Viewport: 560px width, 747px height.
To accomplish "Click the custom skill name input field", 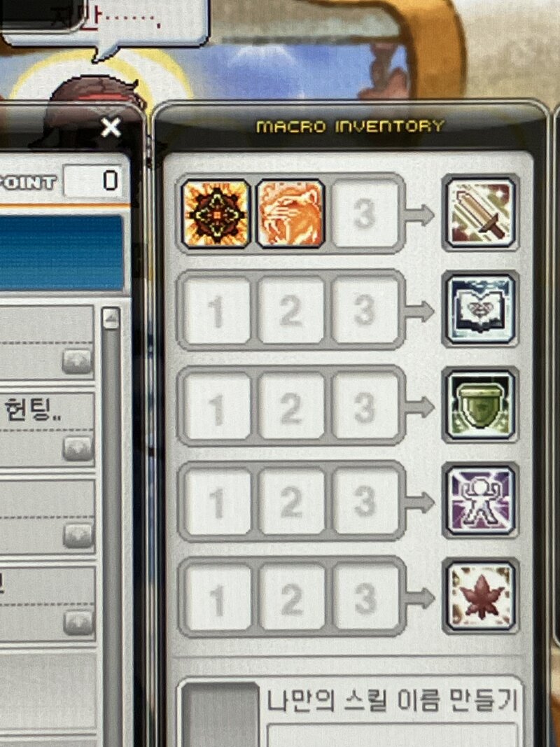I will pyautogui.click(x=392, y=735).
